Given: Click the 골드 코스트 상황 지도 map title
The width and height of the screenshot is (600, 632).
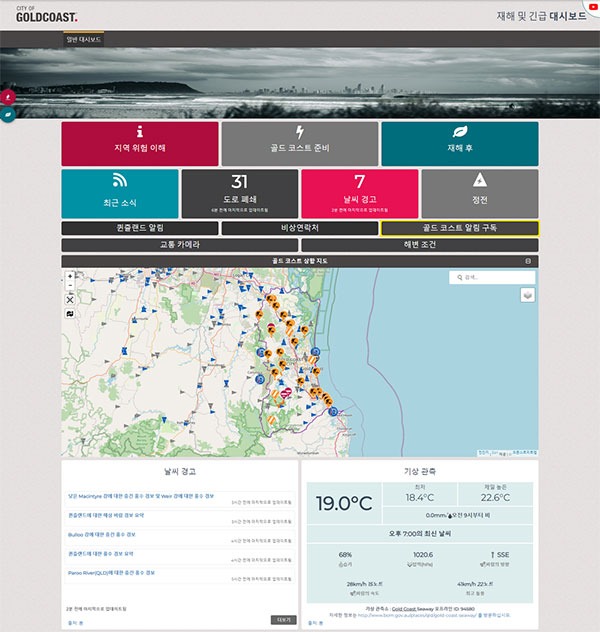Looking at the screenshot, I should [x=300, y=261].
